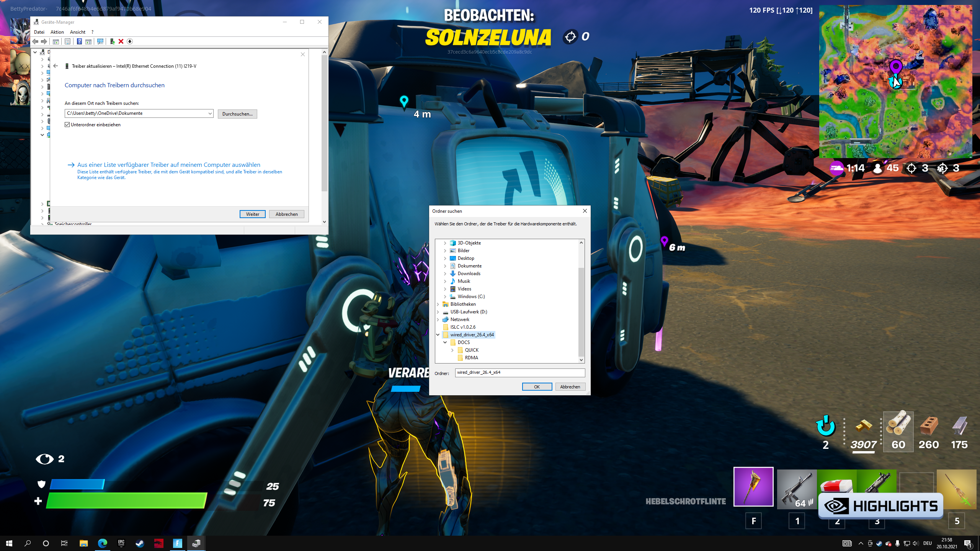Click the blue Help question mark icon
Viewport: 980px width, 551px height.
pos(79,41)
